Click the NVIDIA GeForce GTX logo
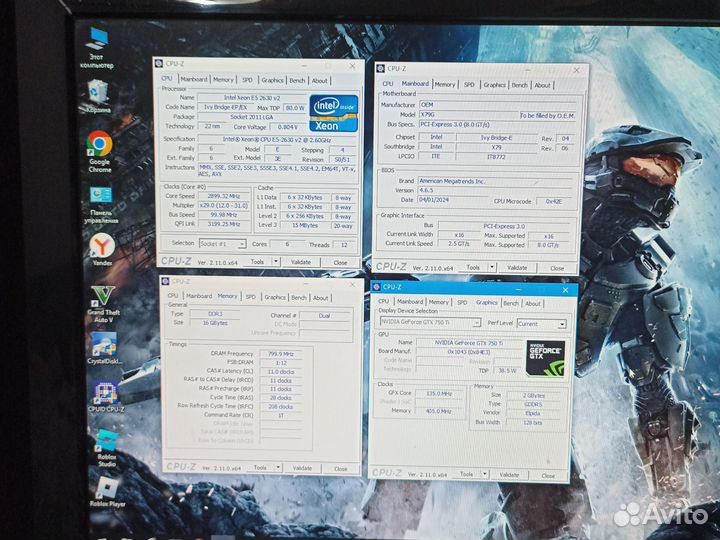 click(545, 357)
